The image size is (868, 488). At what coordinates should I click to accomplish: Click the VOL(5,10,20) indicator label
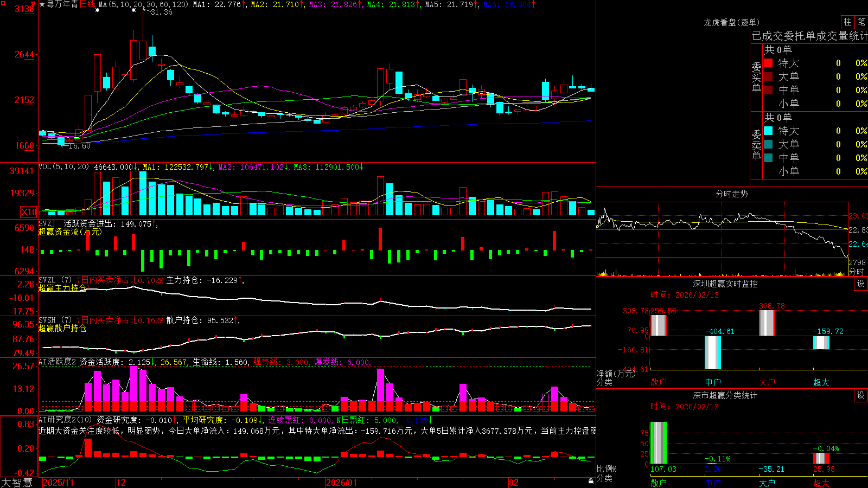[x=63, y=167]
